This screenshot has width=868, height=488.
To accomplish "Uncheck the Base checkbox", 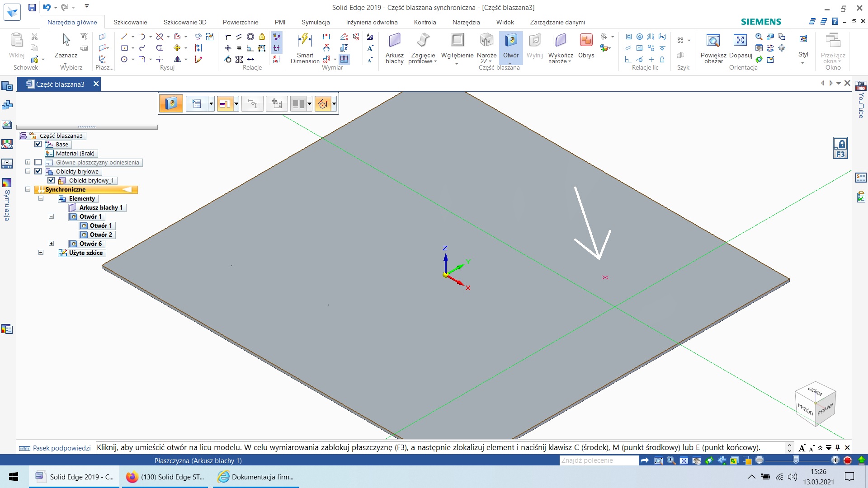I will (38, 144).
